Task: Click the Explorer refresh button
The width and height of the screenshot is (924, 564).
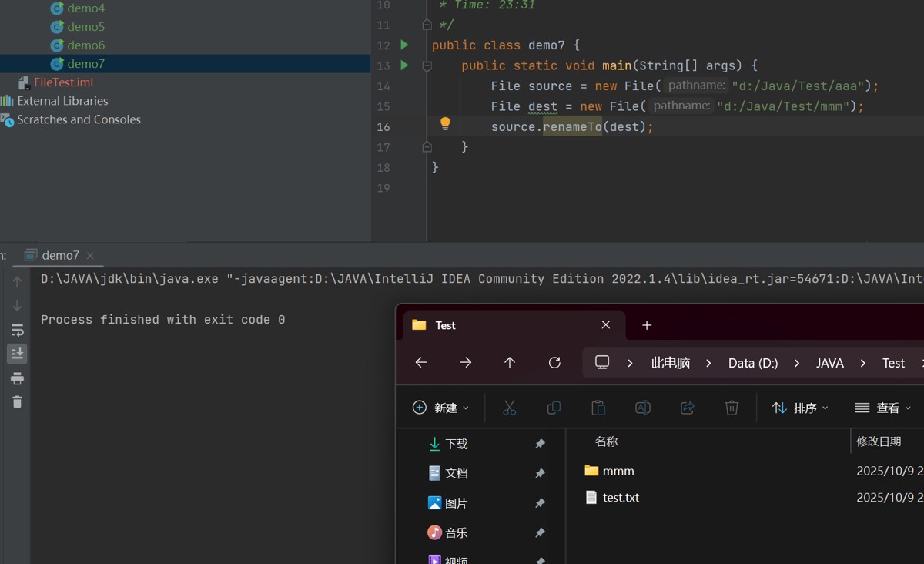Action: click(x=554, y=363)
